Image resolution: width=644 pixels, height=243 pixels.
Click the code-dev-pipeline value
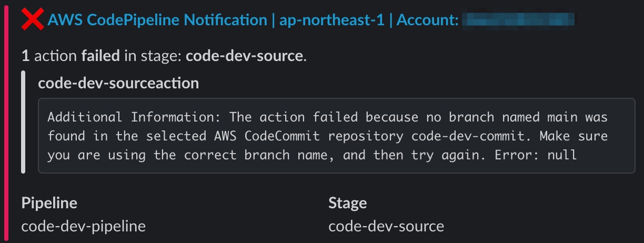coord(83,226)
